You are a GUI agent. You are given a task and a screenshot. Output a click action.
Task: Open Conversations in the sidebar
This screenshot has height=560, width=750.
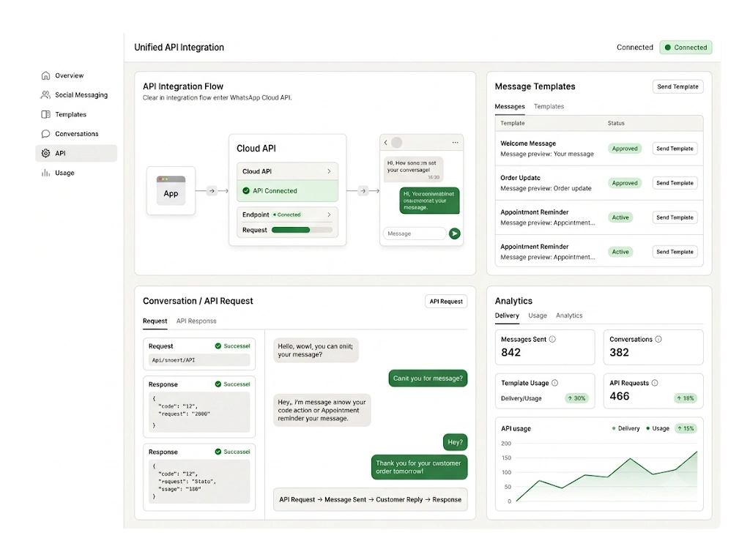coord(76,134)
